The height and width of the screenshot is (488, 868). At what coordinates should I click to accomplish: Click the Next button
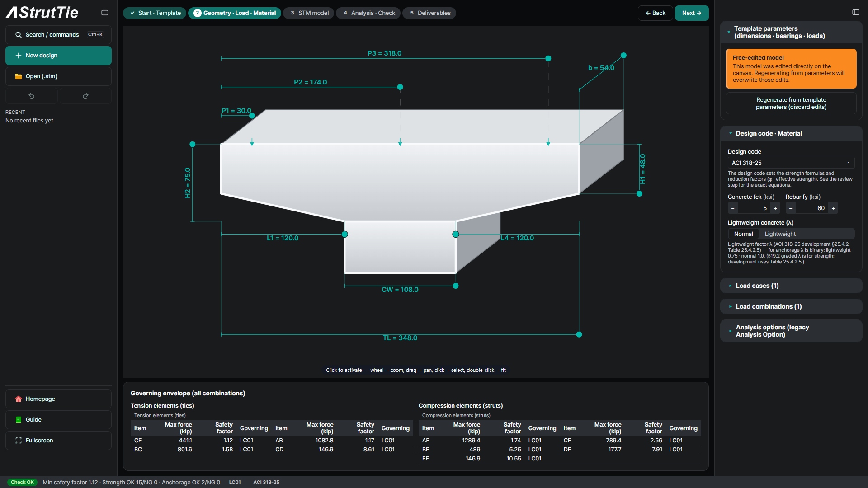coord(692,13)
